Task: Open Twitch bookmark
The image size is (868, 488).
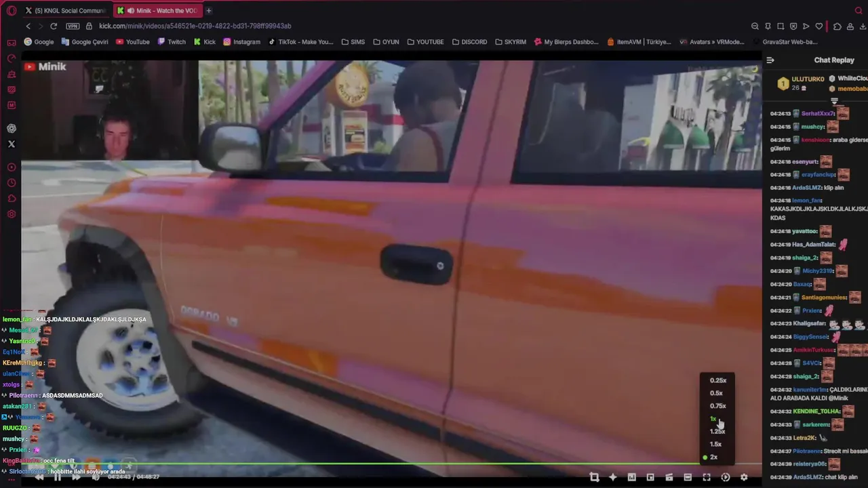Action: coord(172,41)
